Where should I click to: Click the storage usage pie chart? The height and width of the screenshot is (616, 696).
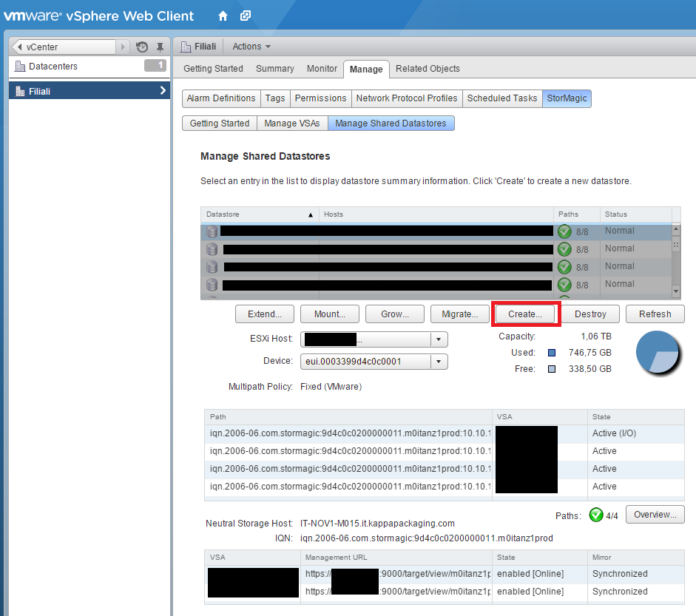pos(658,352)
